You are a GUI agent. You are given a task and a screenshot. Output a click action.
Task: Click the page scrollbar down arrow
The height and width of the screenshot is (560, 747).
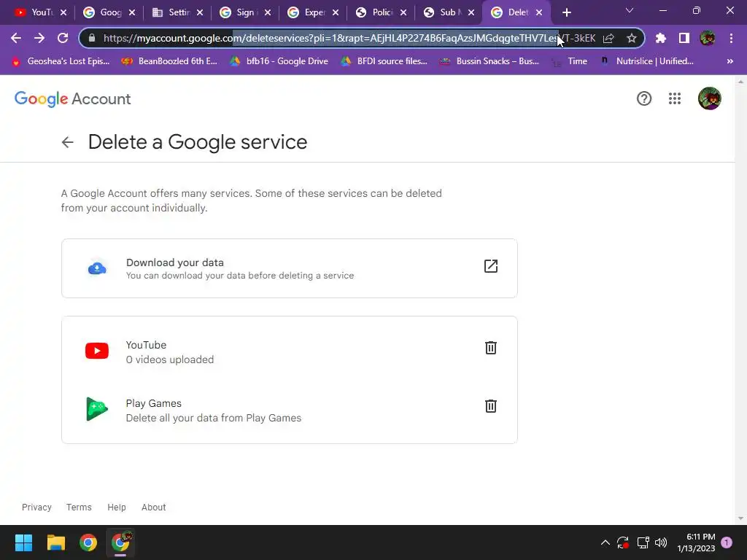740,518
